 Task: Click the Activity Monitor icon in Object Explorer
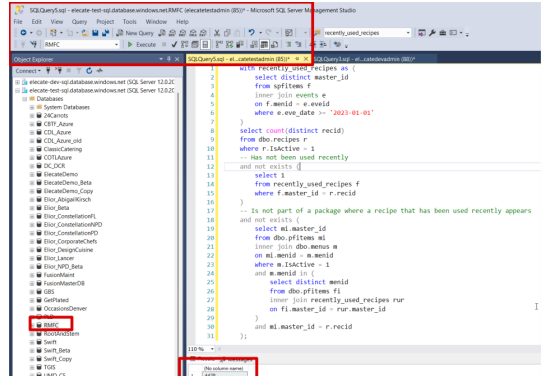click(100, 71)
